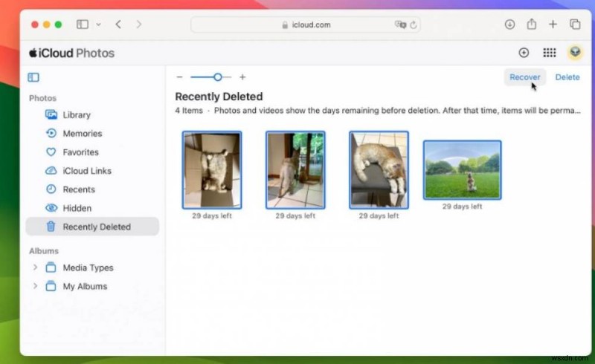Click "29 days left" under landscape photo
Image resolution: width=595 pixels, height=364 pixels.
coord(462,207)
